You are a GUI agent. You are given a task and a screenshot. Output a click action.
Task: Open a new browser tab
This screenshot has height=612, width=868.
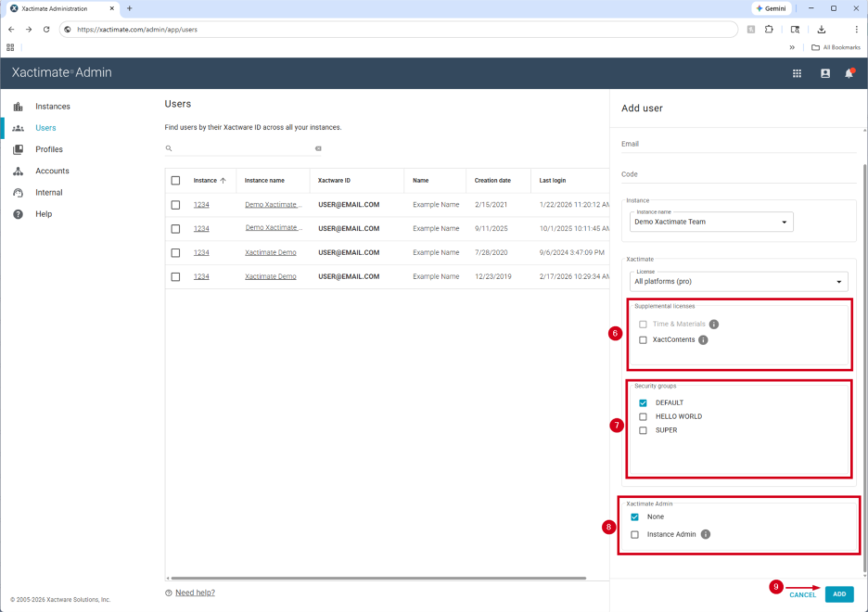[130, 8]
